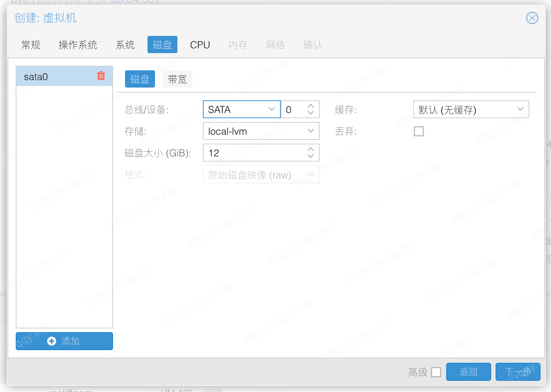Decrease the device number with down arrow
The image size is (551, 392).
point(311,113)
